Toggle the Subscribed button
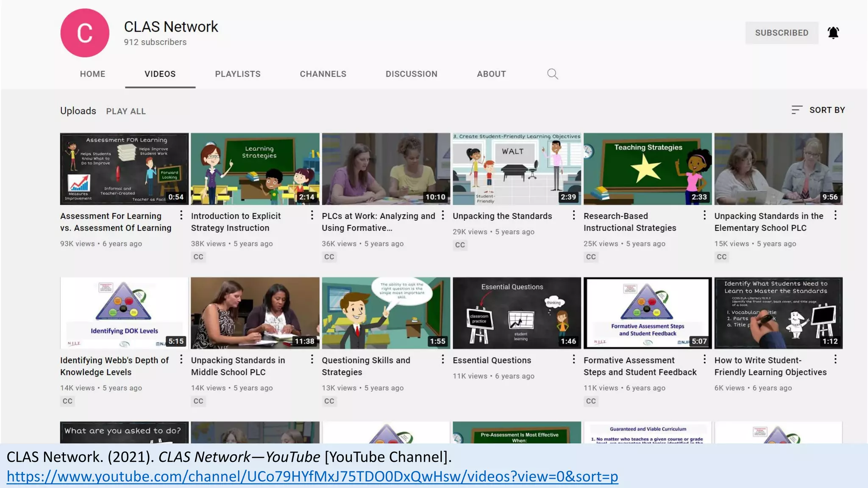 782,33
